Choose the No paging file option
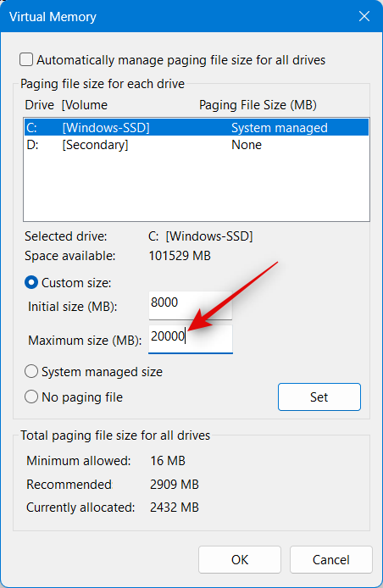This screenshot has width=383, height=588. [31, 397]
